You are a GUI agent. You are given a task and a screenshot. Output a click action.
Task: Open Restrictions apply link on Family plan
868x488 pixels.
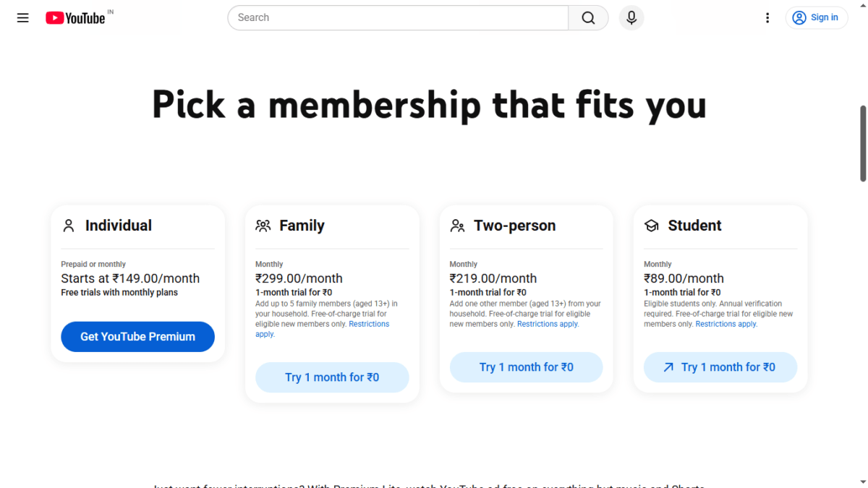click(x=369, y=323)
